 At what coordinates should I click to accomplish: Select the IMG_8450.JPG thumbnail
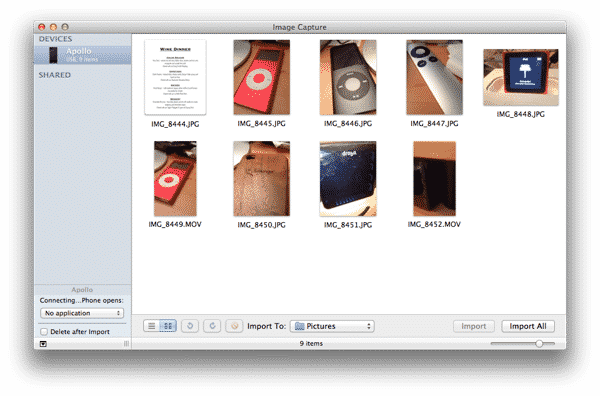(262, 179)
